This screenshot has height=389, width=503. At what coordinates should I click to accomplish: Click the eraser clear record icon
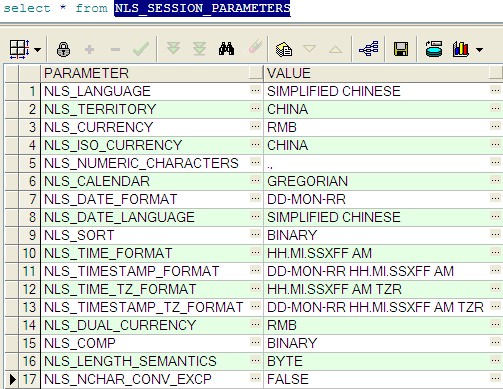[255, 47]
